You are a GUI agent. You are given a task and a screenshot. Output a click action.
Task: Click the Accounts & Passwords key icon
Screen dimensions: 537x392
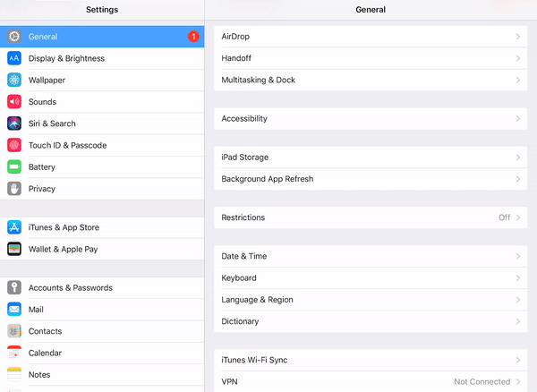click(x=14, y=288)
